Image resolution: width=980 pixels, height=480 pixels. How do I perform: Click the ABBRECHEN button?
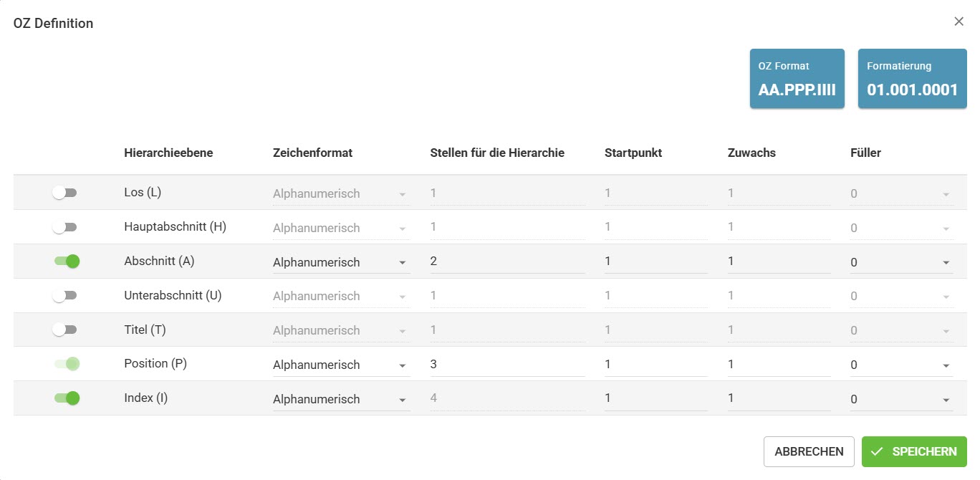click(x=809, y=451)
